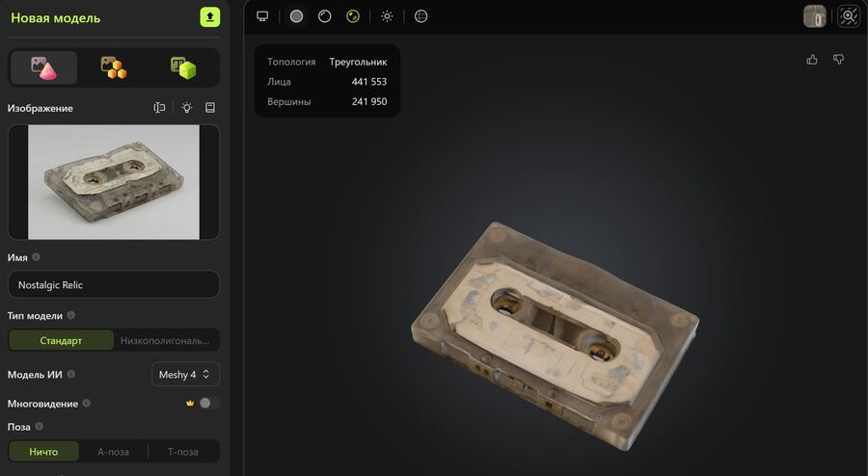Select the А-поза pose option
This screenshot has height=476, width=868.
click(x=114, y=452)
